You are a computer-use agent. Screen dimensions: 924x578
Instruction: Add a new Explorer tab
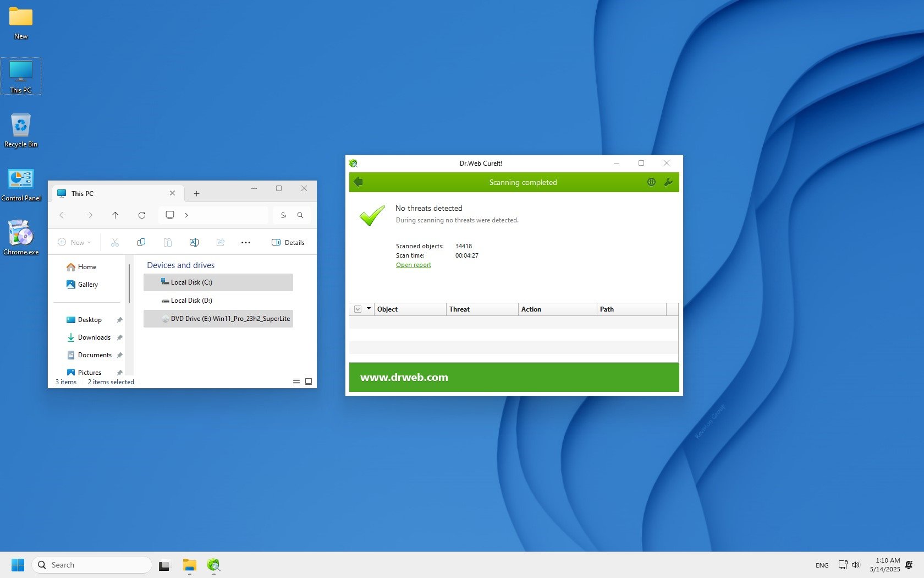(196, 193)
